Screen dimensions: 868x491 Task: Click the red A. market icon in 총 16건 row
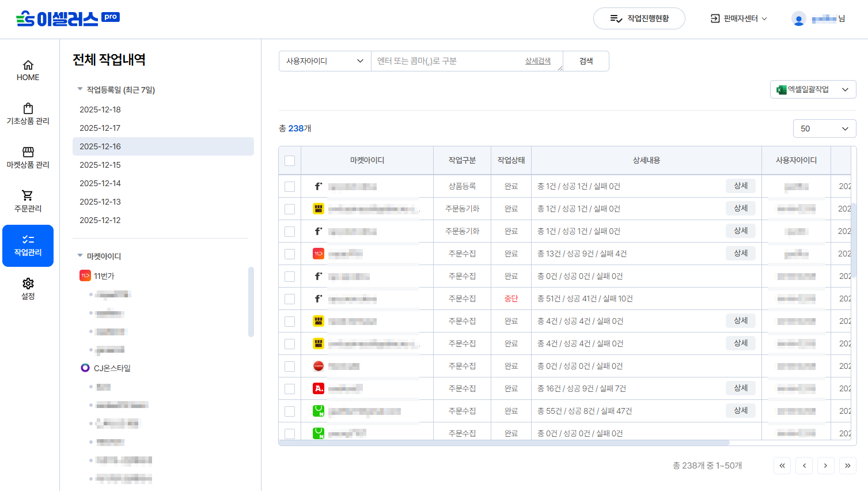tap(319, 388)
